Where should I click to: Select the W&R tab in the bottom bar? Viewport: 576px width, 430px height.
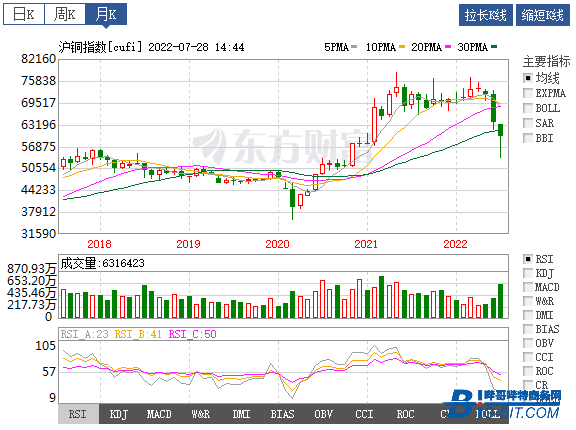click(x=201, y=414)
